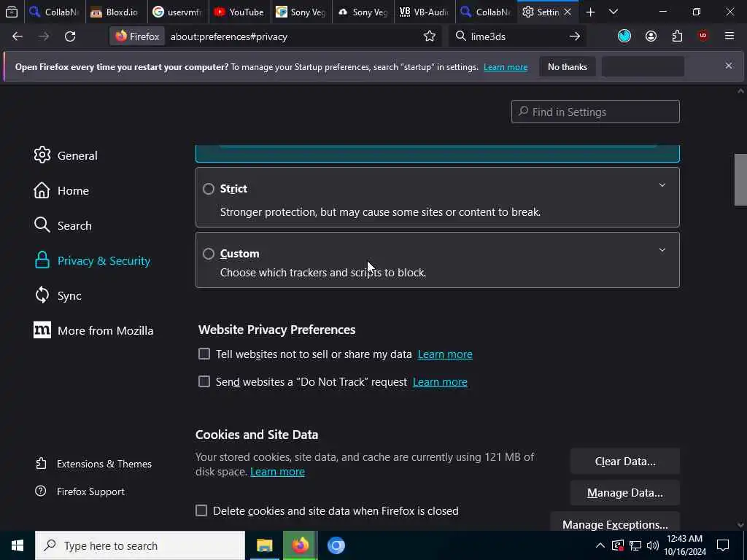Open Learn more for sell or share data
The image size is (747, 560).
click(445, 354)
